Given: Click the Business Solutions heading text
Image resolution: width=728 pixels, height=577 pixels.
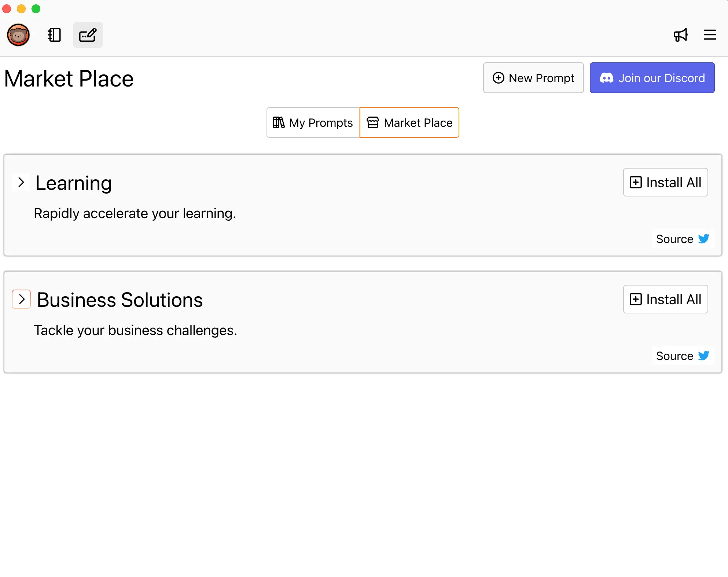Looking at the screenshot, I should (120, 300).
